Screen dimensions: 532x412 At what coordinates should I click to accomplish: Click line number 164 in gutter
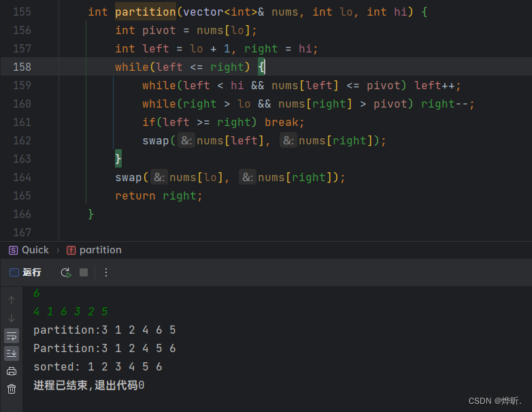pos(22,177)
